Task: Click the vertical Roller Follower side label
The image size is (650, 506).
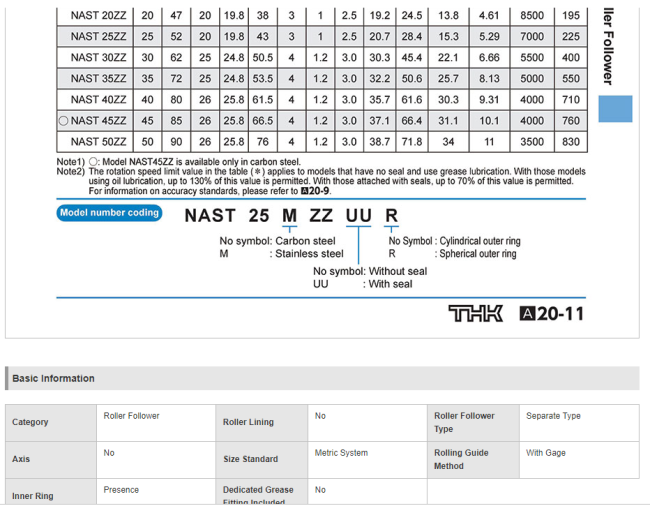Action: (x=608, y=45)
